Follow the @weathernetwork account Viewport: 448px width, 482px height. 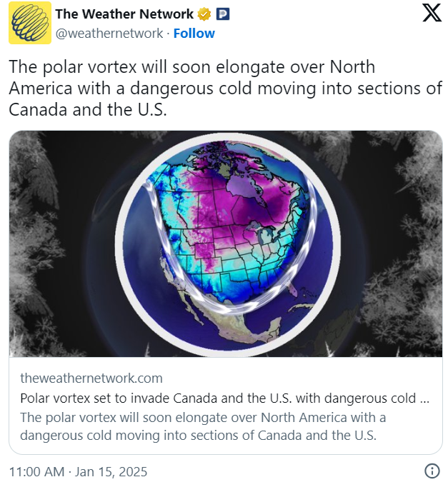(194, 33)
